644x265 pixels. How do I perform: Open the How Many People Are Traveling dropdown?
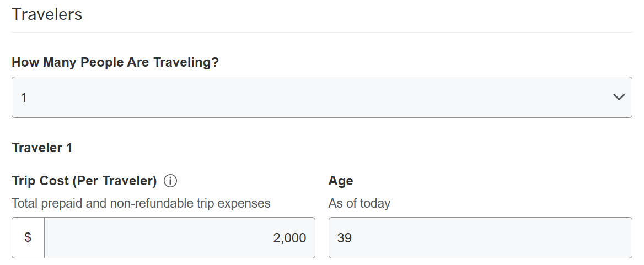tap(321, 97)
